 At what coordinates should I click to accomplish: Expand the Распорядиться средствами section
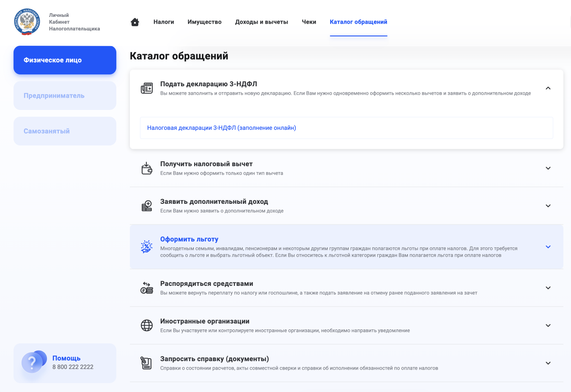(x=548, y=288)
